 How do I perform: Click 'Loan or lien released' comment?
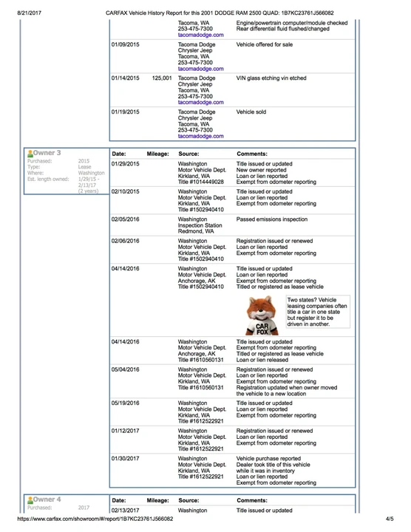262,360
